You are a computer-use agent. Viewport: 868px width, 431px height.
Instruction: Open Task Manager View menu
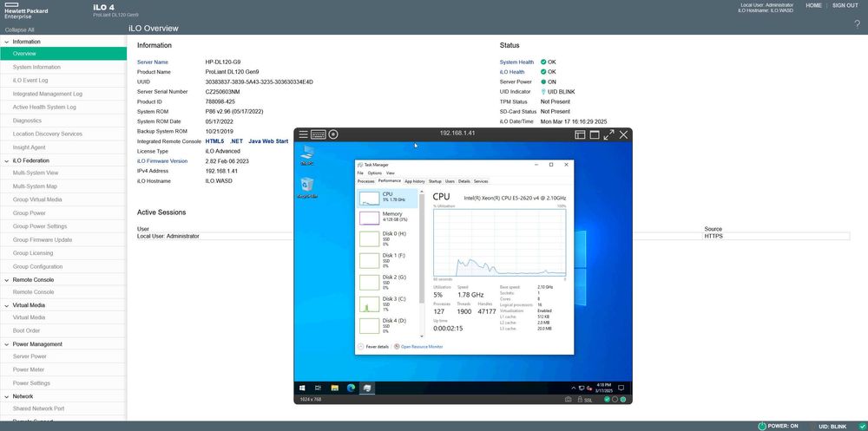pyautogui.click(x=391, y=173)
